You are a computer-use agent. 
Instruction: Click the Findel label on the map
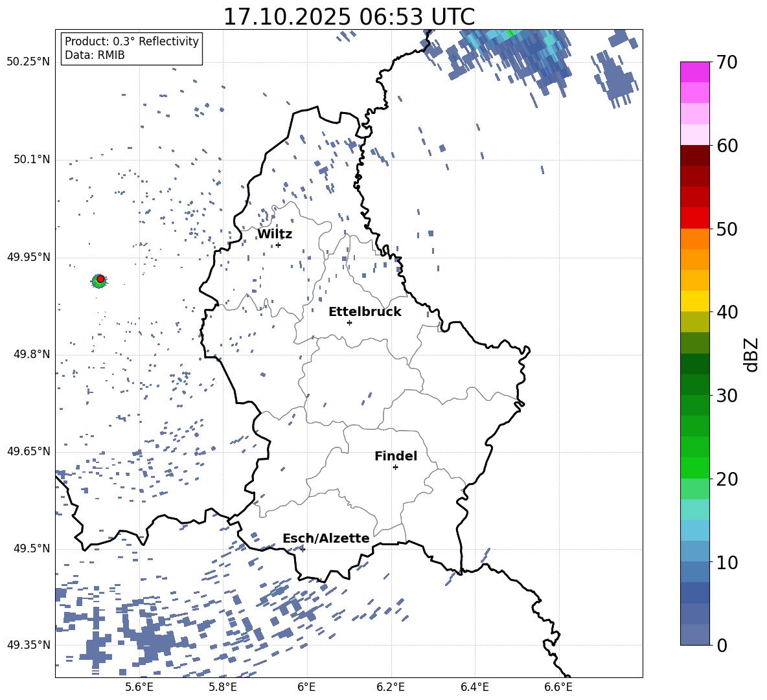coord(396,456)
